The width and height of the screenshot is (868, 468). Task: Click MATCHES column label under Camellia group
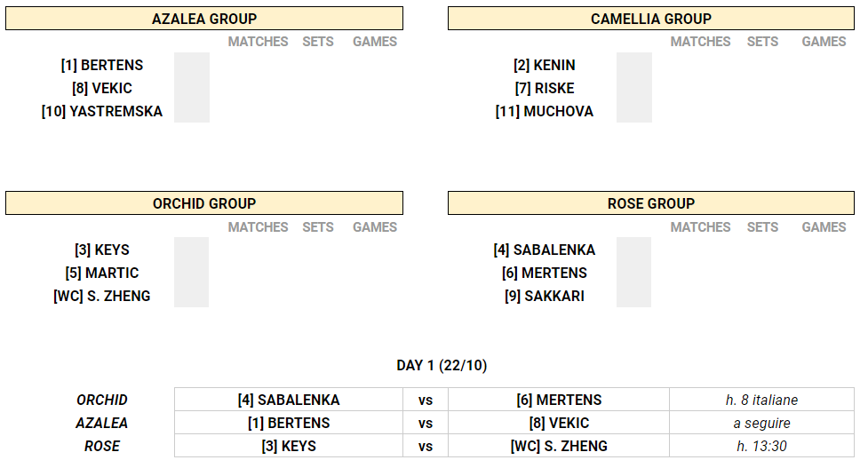click(700, 42)
